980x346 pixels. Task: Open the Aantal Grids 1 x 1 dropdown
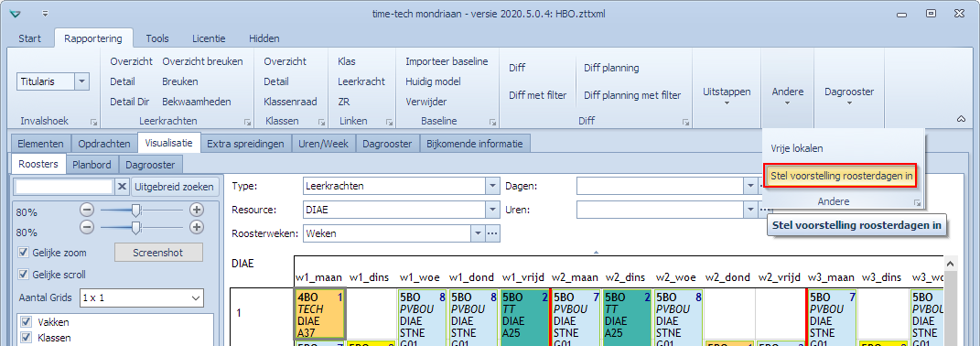(x=141, y=297)
